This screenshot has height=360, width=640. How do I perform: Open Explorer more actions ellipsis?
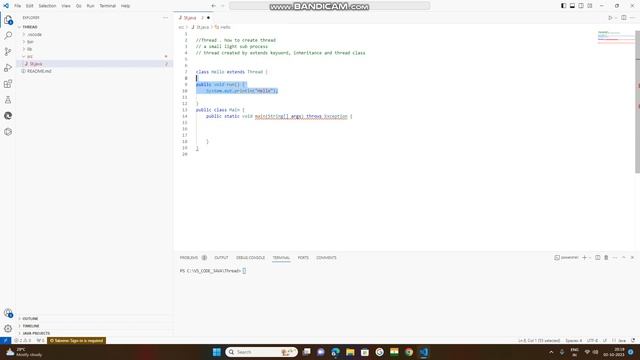coord(165,18)
